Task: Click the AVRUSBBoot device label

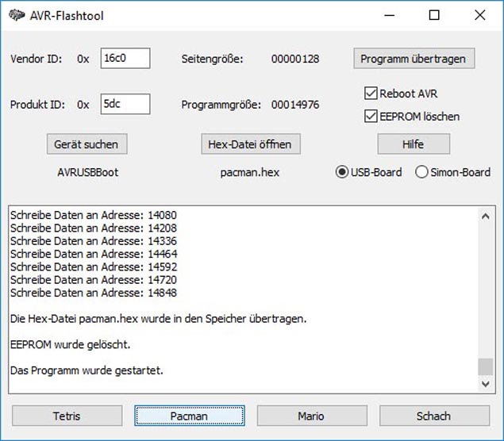Action: (88, 172)
